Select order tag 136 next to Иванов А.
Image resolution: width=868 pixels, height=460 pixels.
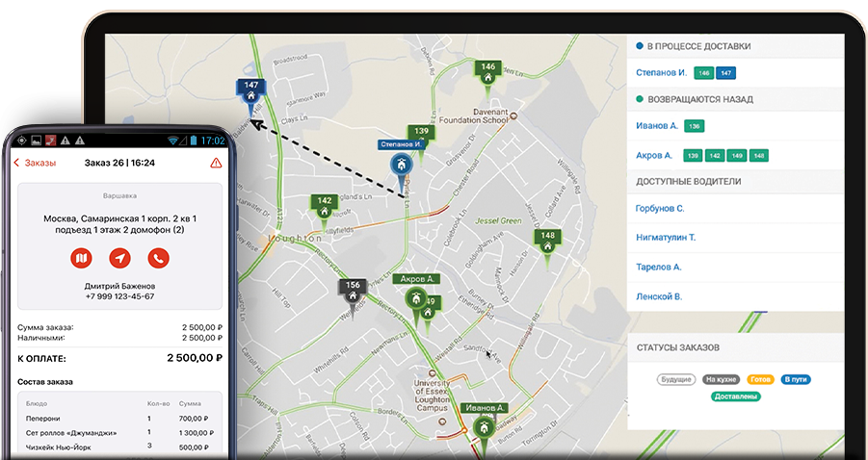click(x=695, y=126)
